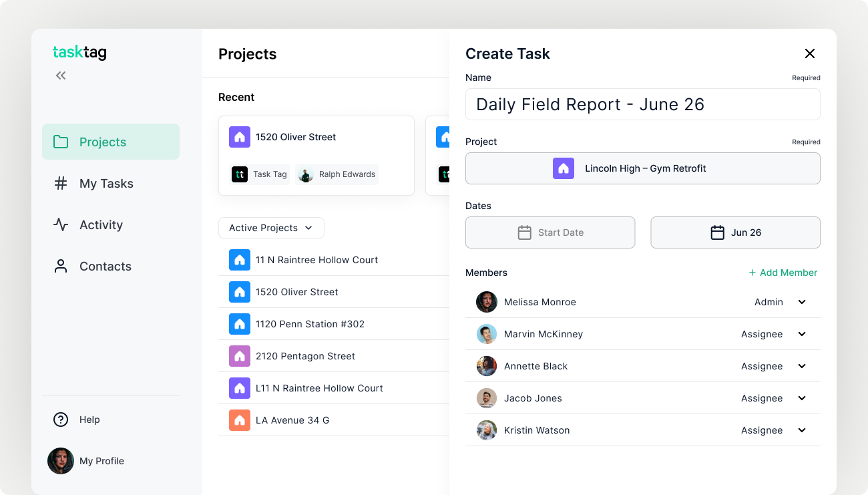This screenshot has width=868, height=495.
Task: Click the Add Member link
Action: coord(783,273)
